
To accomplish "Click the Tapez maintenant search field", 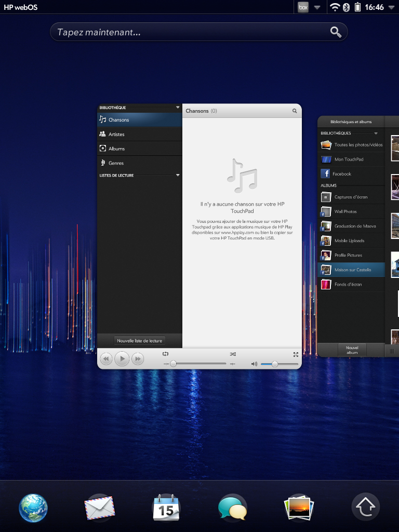I will (199, 32).
